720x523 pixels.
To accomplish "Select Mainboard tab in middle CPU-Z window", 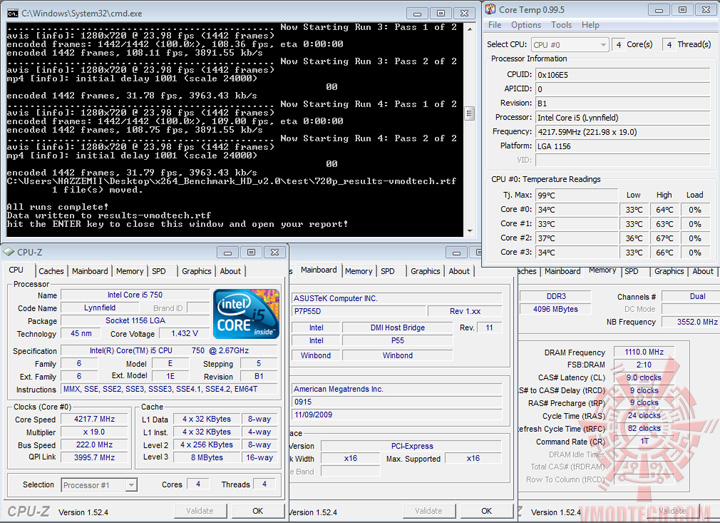I will tap(319, 270).
